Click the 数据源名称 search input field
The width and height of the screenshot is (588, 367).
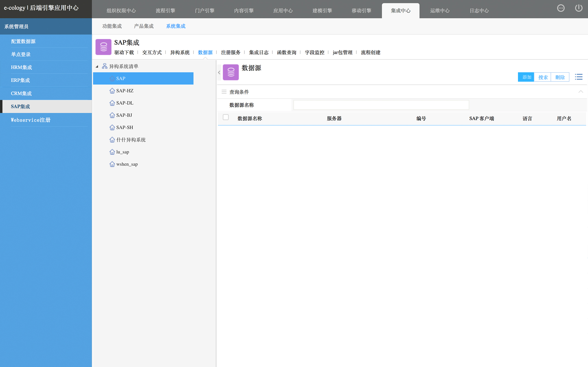(x=381, y=105)
